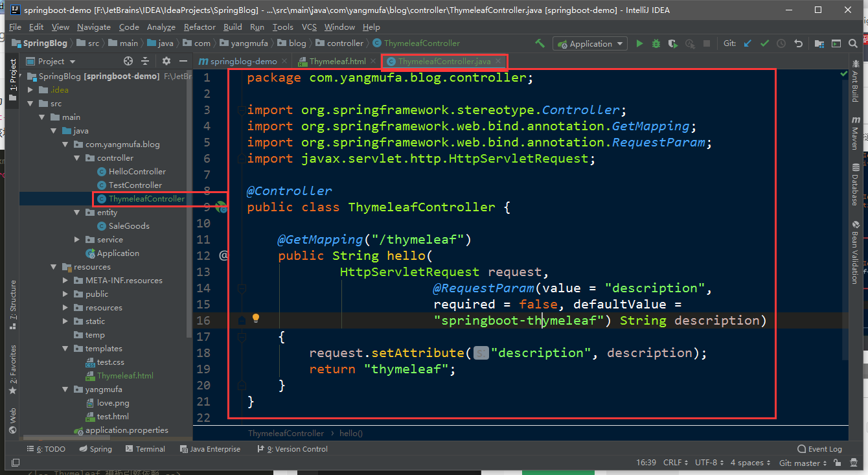Open Search Everywhere with the magnifier icon
Screen dimensions: 868x475
(853, 43)
